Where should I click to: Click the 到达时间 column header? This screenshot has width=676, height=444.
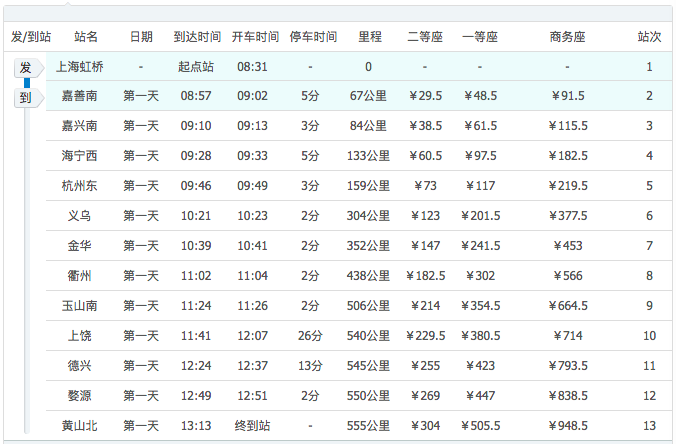197,37
